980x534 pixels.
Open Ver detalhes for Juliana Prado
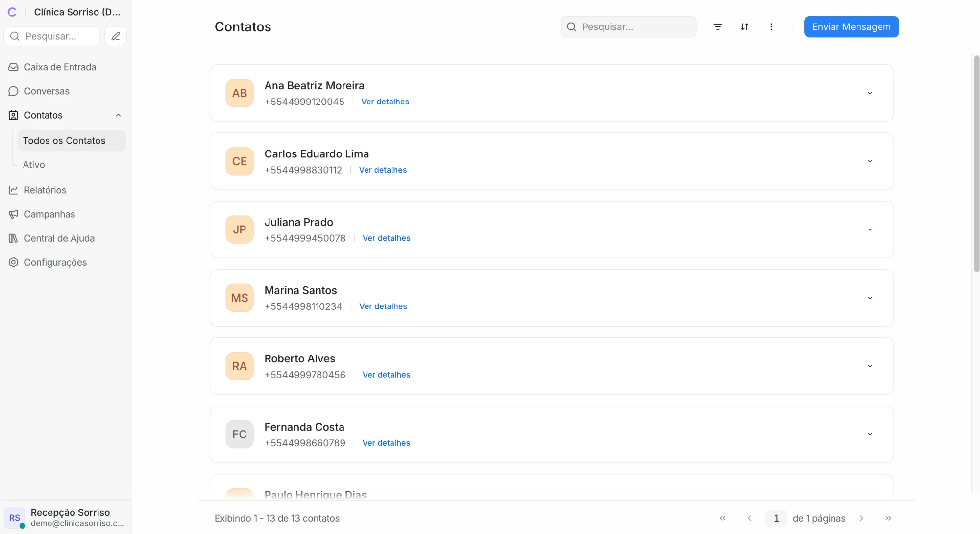[386, 238]
